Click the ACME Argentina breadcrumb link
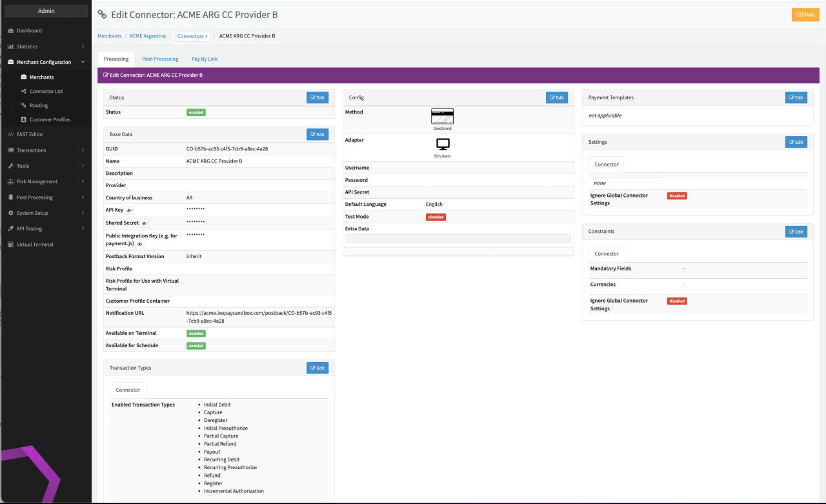Viewport: 826px width, 504px height. tap(147, 36)
